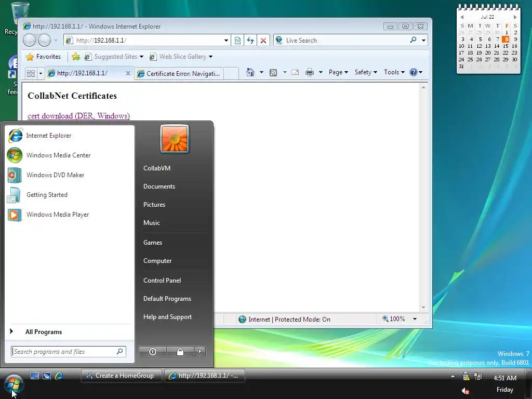Screen dimensions: 532x399
Task: Click the muted volume icon in system tray
Action: pos(465,391)
